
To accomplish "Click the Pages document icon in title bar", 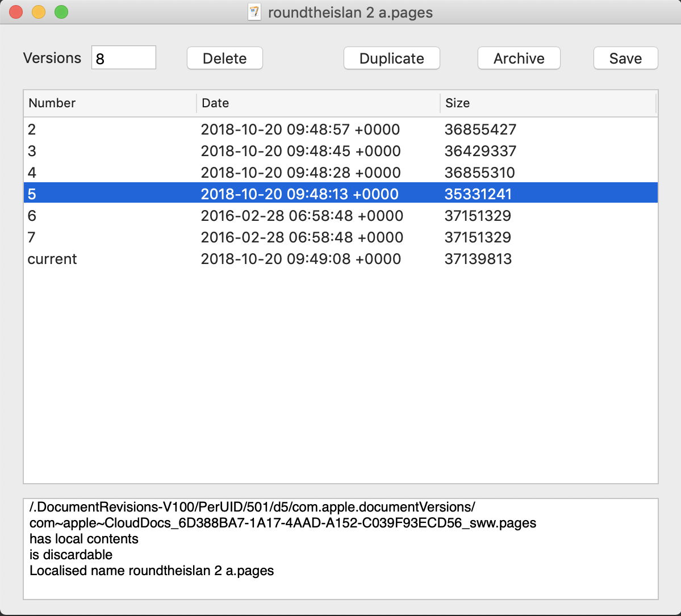I will [x=254, y=12].
